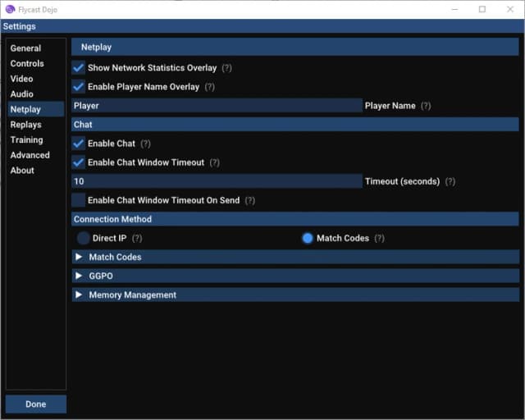The width and height of the screenshot is (525, 420).
Task: Show help for Network Statistics Overlay
Action: click(x=226, y=68)
